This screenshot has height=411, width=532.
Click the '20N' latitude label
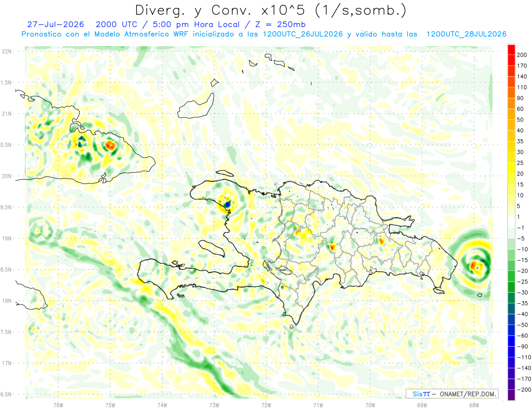[7, 176]
